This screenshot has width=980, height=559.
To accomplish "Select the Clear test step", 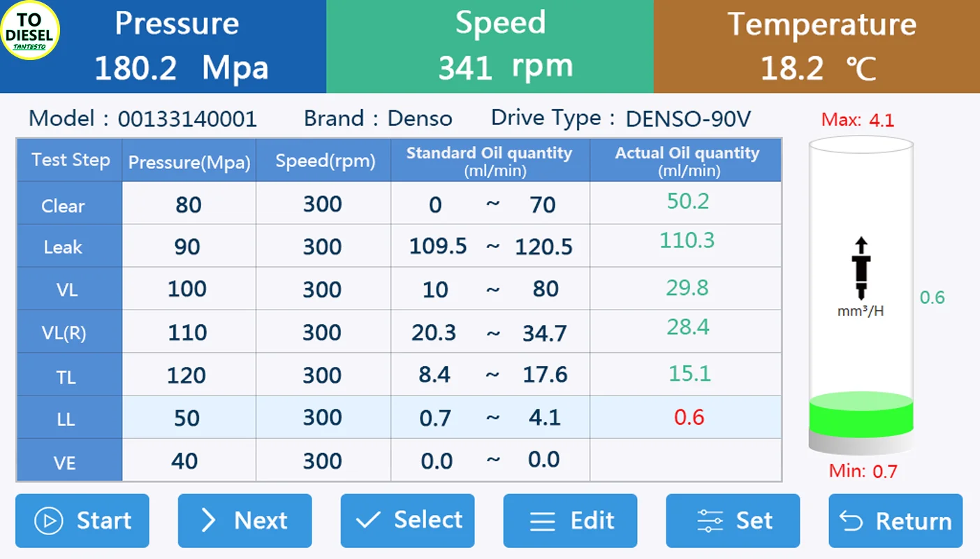I will click(63, 206).
